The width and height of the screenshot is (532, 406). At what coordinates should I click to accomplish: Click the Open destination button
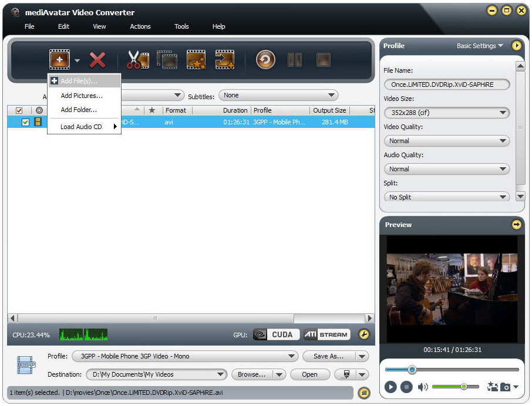[x=310, y=374]
